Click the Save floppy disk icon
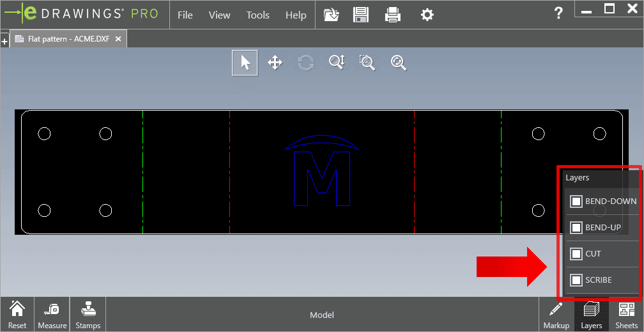Screen dimensions: 644x332 361,15
